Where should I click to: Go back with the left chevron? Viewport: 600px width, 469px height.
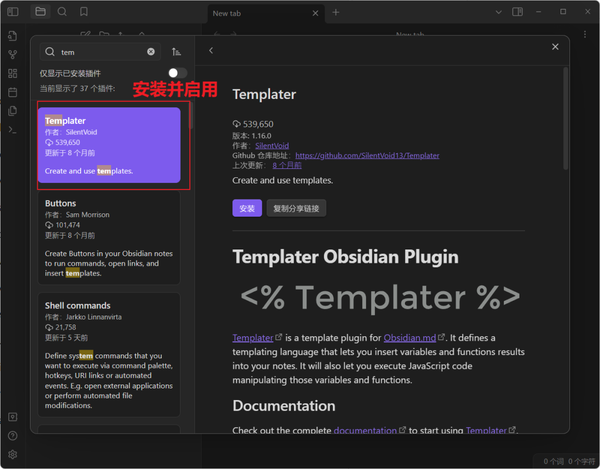pyautogui.click(x=211, y=50)
